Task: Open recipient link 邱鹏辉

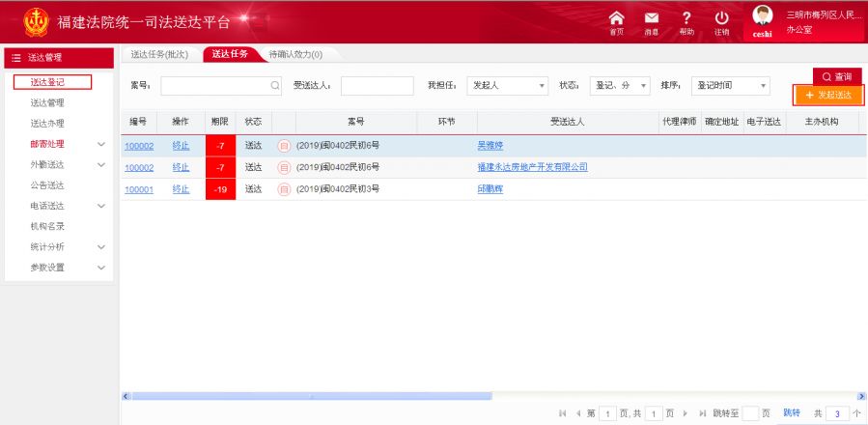Action: (490, 189)
